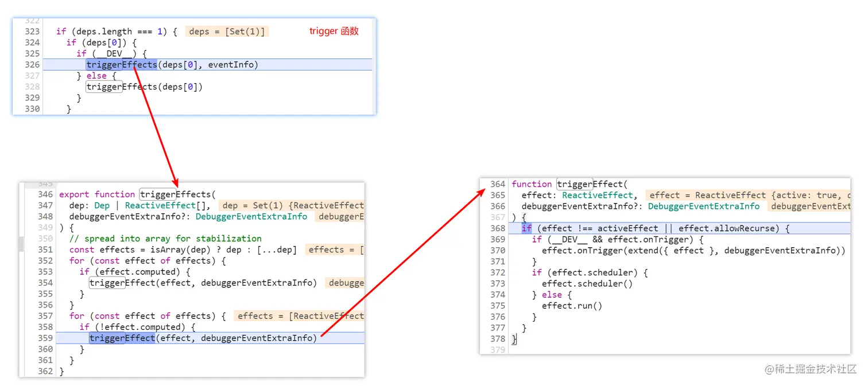The height and width of the screenshot is (386, 868).
Task: Click 'ReactiveEffect' type on line 365
Action: 598,195
